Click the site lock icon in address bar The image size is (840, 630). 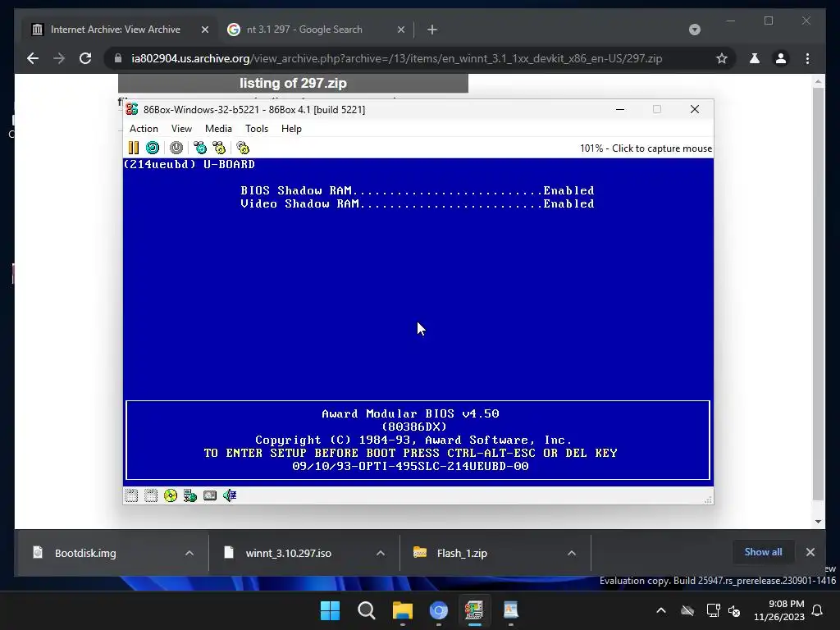point(118,58)
